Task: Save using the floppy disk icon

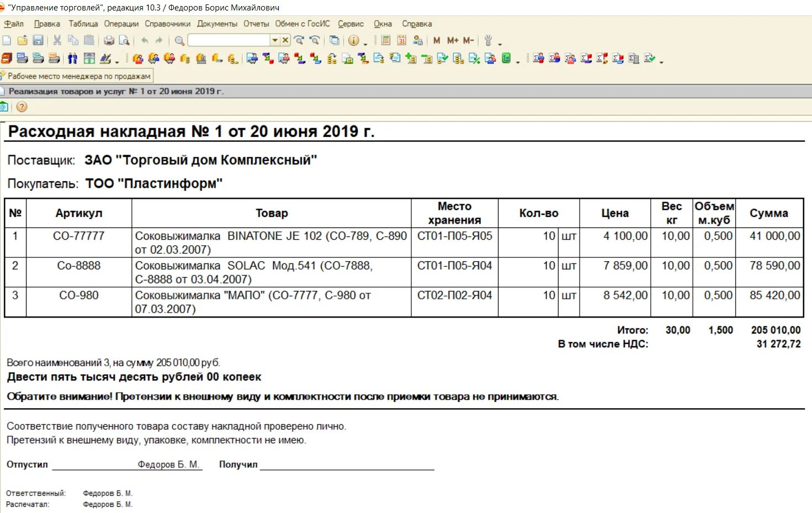Action: click(38, 40)
